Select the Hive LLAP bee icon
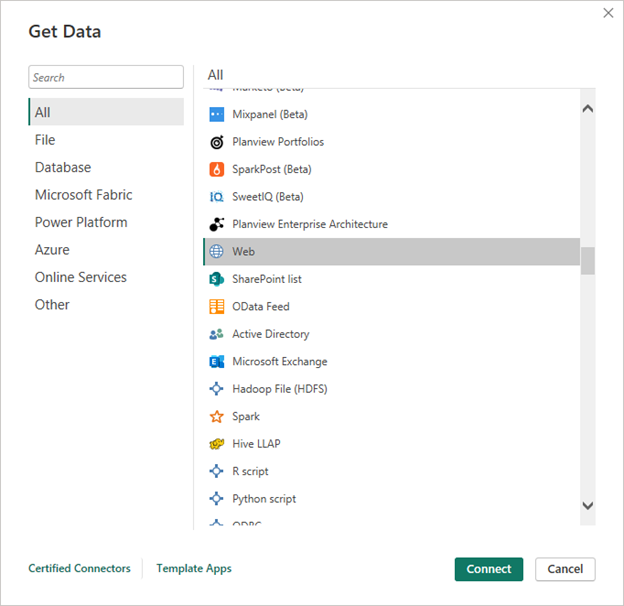Viewport: 624px width, 606px height. (x=216, y=444)
